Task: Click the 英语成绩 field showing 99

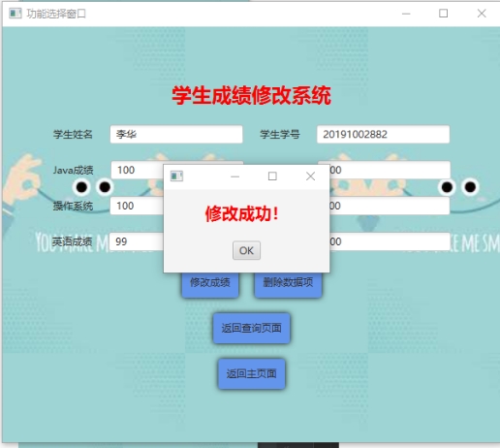Action: coord(137,241)
